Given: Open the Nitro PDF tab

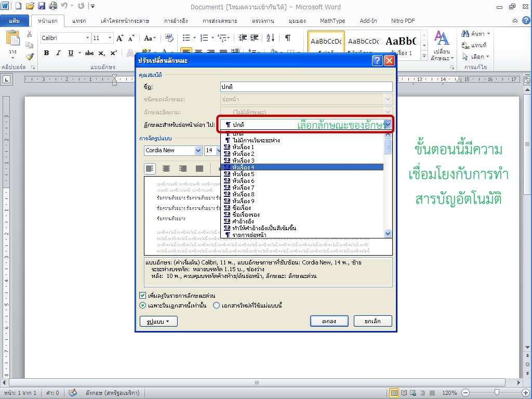Looking at the screenshot, I should (403, 21).
